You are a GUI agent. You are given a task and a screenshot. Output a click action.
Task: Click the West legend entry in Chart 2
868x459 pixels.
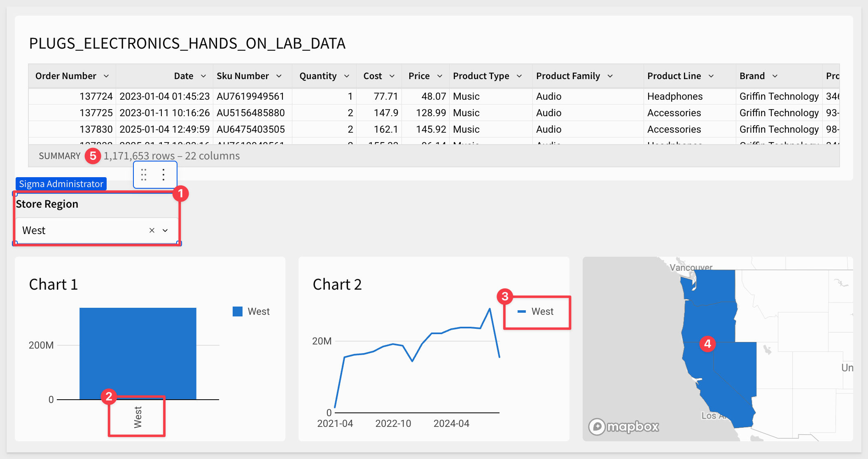pyautogui.click(x=536, y=311)
